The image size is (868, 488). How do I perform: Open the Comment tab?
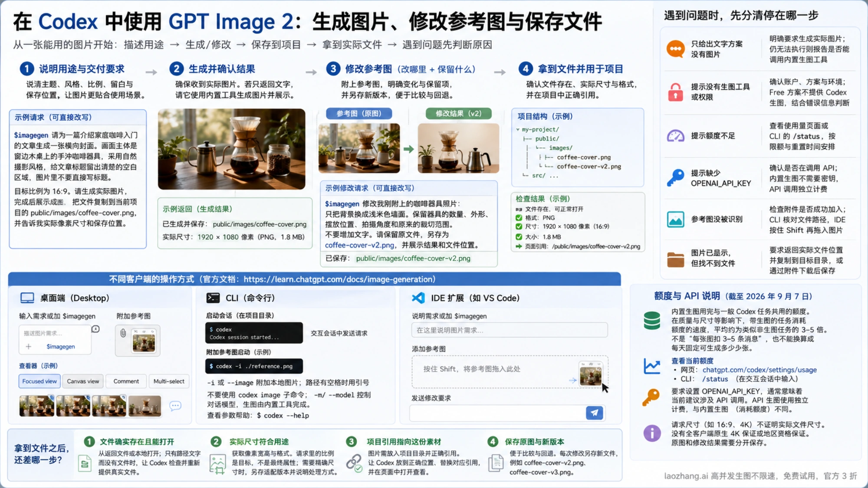tap(126, 381)
